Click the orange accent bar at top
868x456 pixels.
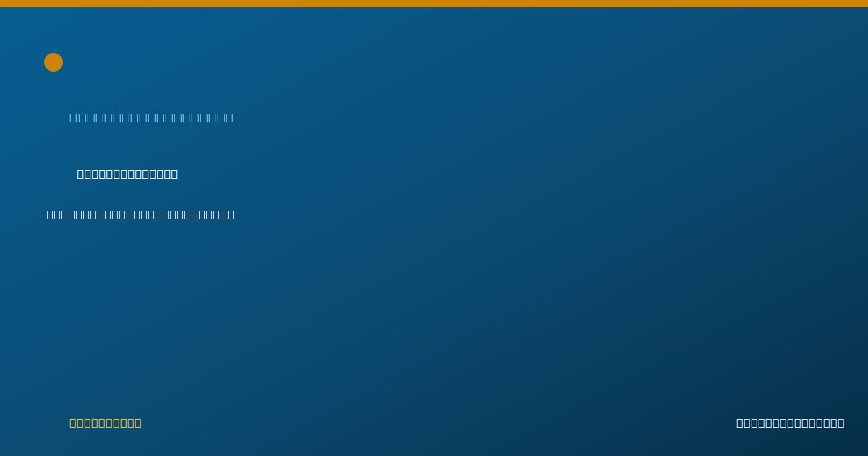[x=434, y=4]
